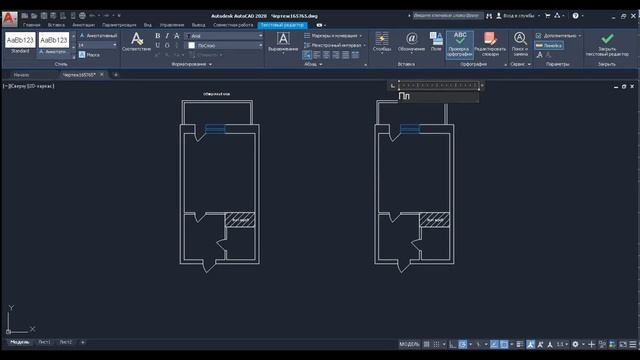This screenshot has width=640, height=360.
Task: Add a new drawing tab with plus
Action: pos(116,75)
